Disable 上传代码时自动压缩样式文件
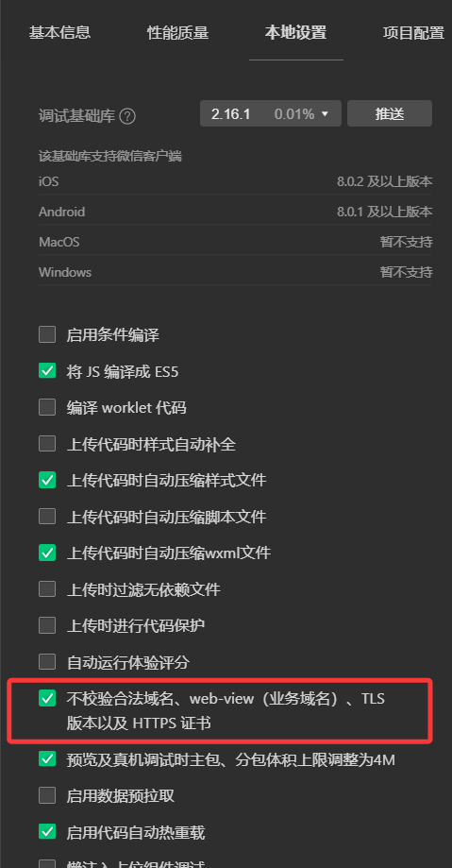The width and height of the screenshot is (452, 868). point(47,480)
